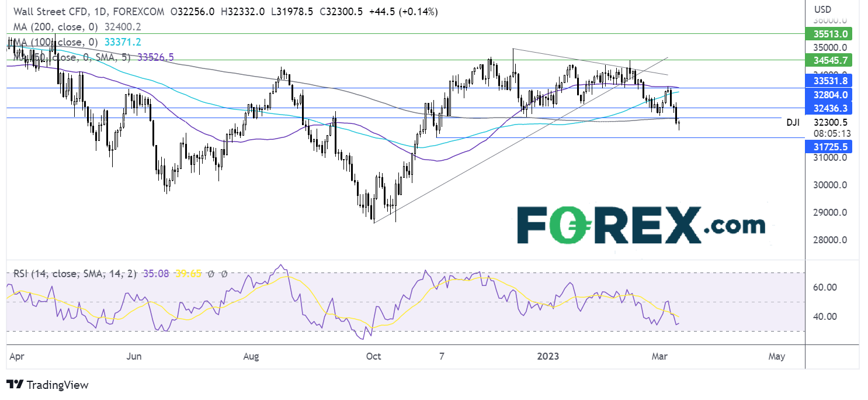Click the 30000.0 price axis tick

pyautogui.click(x=830, y=185)
